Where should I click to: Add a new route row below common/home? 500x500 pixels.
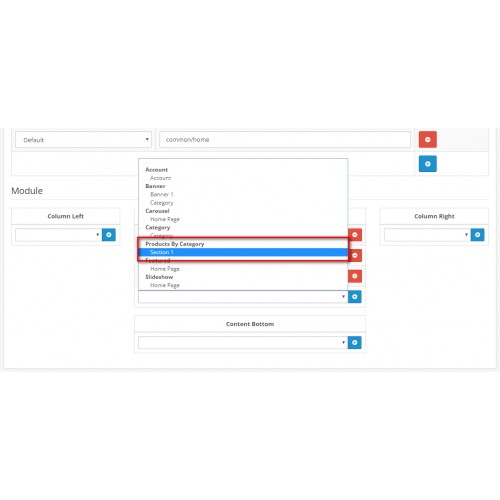tap(428, 164)
